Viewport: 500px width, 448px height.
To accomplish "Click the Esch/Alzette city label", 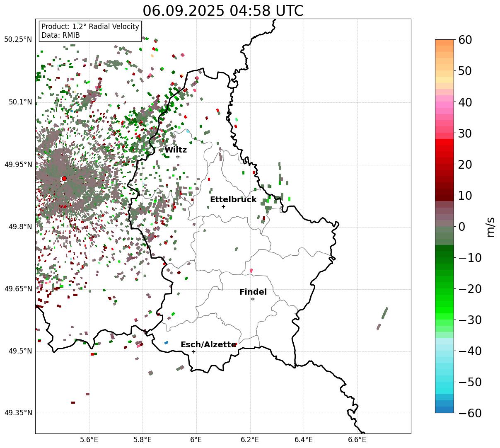I will pos(208,345).
